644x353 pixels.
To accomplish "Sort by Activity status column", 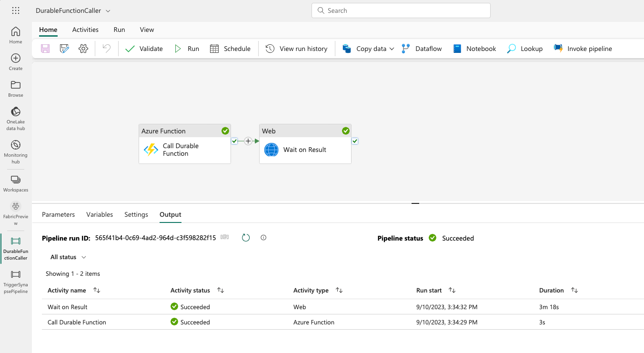I will 221,290.
